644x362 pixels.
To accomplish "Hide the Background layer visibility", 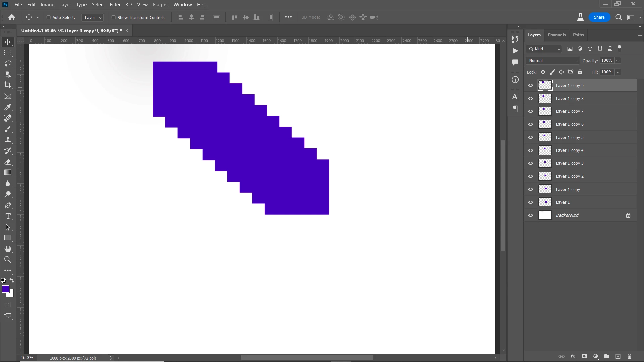I will [x=531, y=215].
